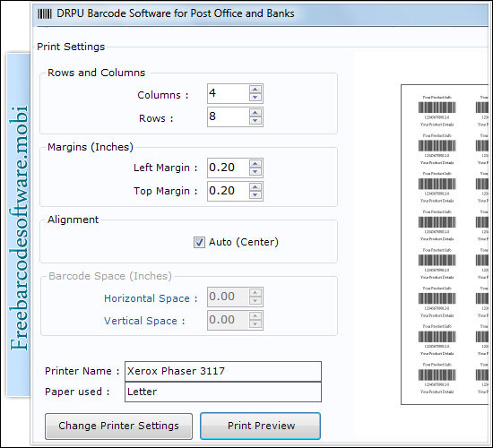Click the Printer Name text box
493x448 pixels.
point(223,371)
